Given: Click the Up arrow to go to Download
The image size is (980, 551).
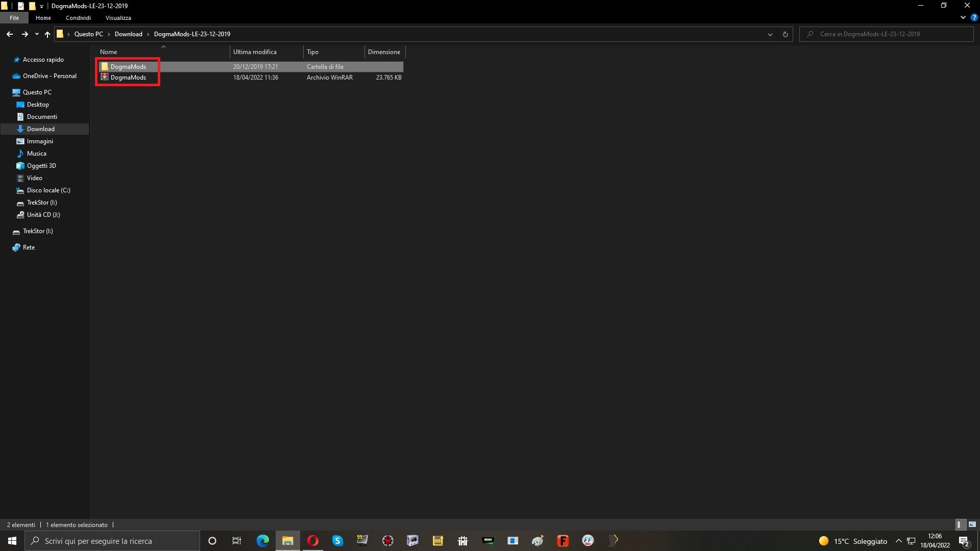Looking at the screenshot, I should click(x=47, y=34).
